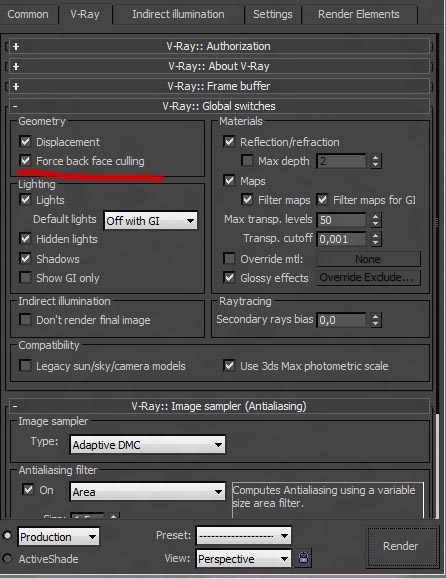This screenshot has height=579, width=446.
Task: Switch to the Common tab
Action: coord(28,14)
